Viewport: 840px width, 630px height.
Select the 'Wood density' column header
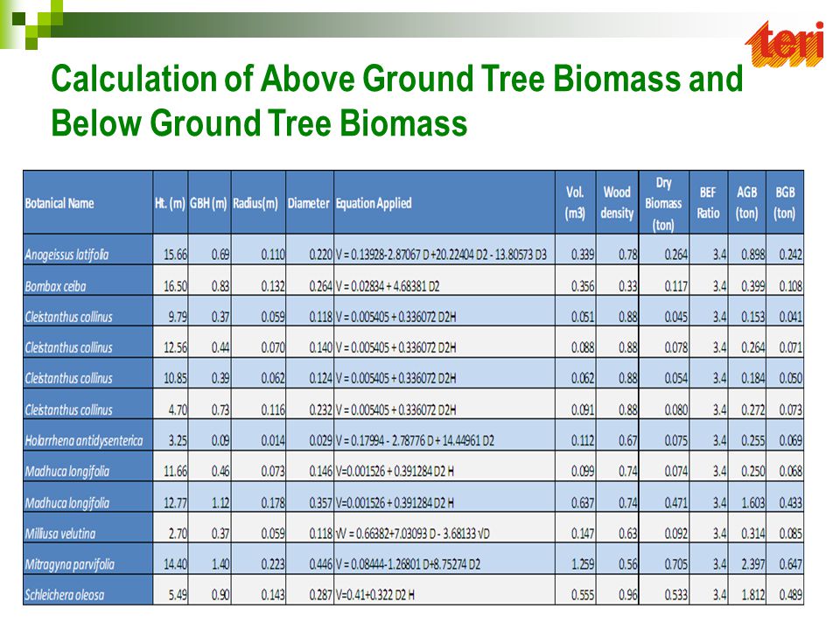(x=617, y=202)
